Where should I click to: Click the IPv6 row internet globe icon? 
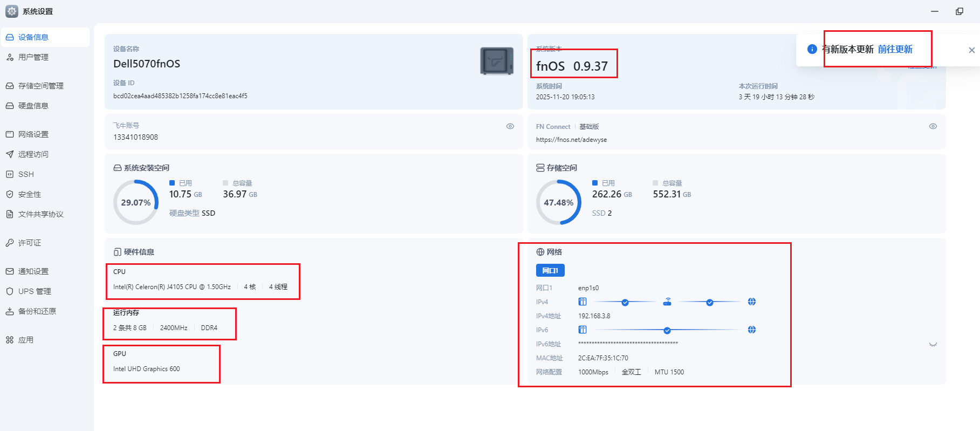[x=752, y=330]
